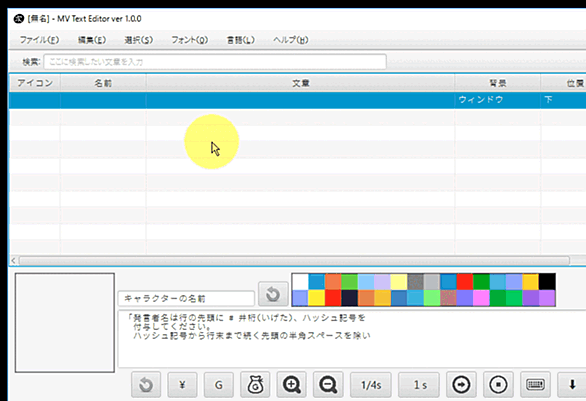Insert a 1/4s wait
Screen dimensions: 586x401
pyautogui.click(x=371, y=385)
